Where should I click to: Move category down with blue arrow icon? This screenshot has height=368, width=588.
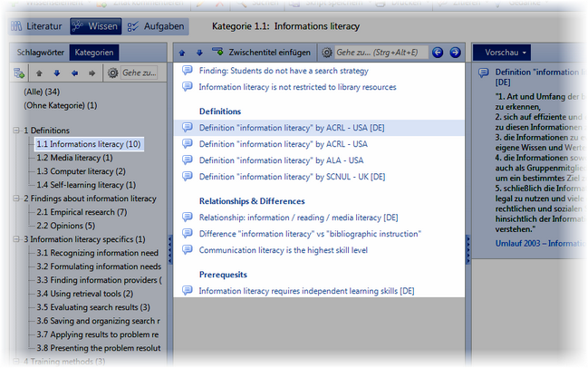(56, 73)
